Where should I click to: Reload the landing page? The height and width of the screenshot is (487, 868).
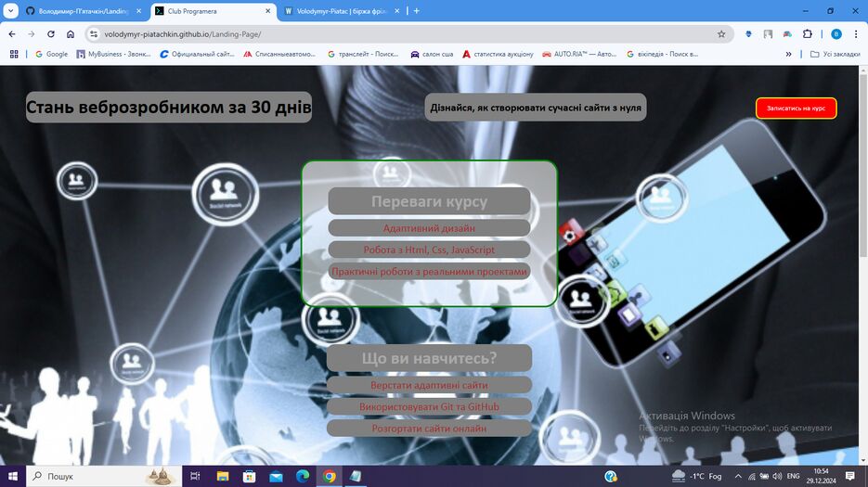click(x=51, y=34)
